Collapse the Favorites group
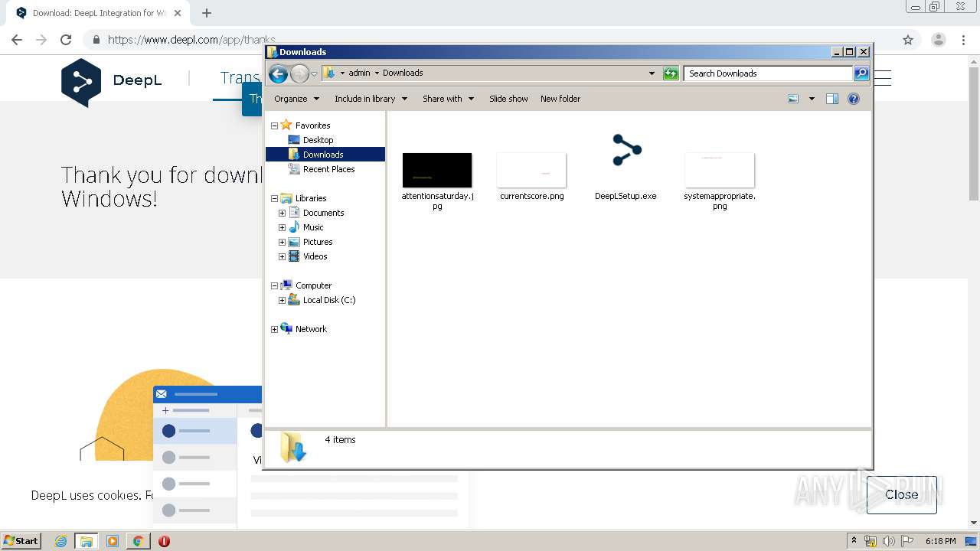Viewport: 980px width, 551px height. pos(274,126)
